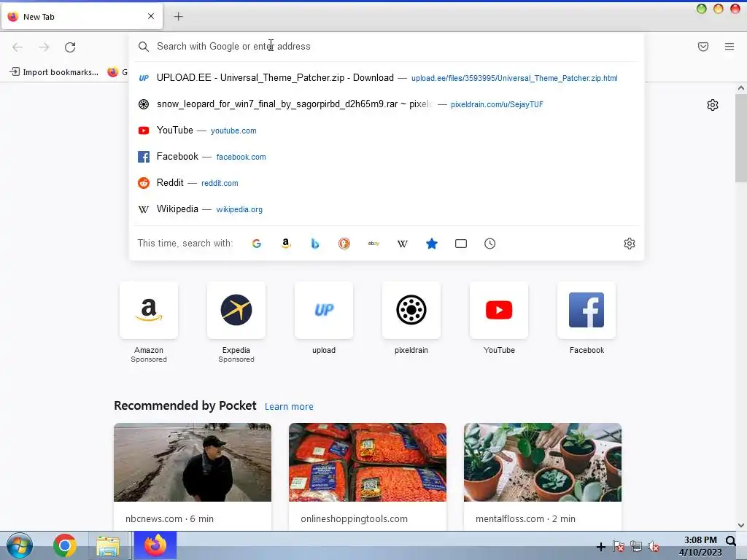The width and height of the screenshot is (747, 560).
Task: Click Firefox bookmark icon in bookmarks toolbar
Action: (113, 72)
